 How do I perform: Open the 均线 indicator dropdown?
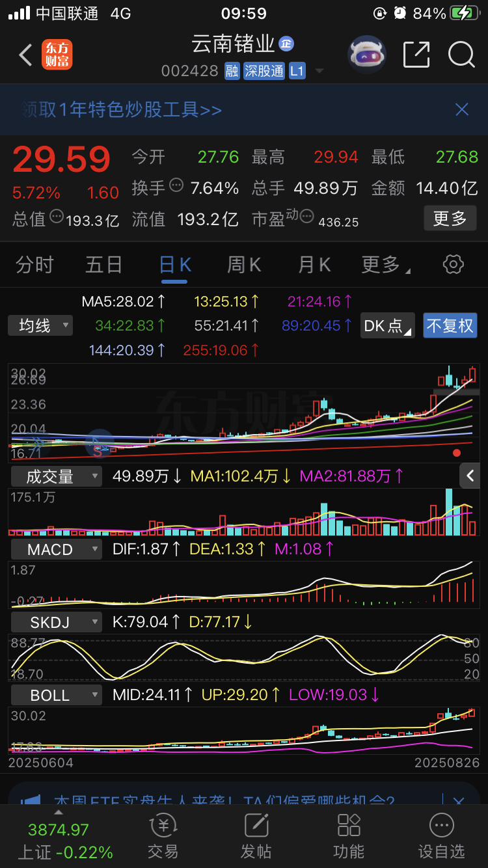tap(40, 325)
